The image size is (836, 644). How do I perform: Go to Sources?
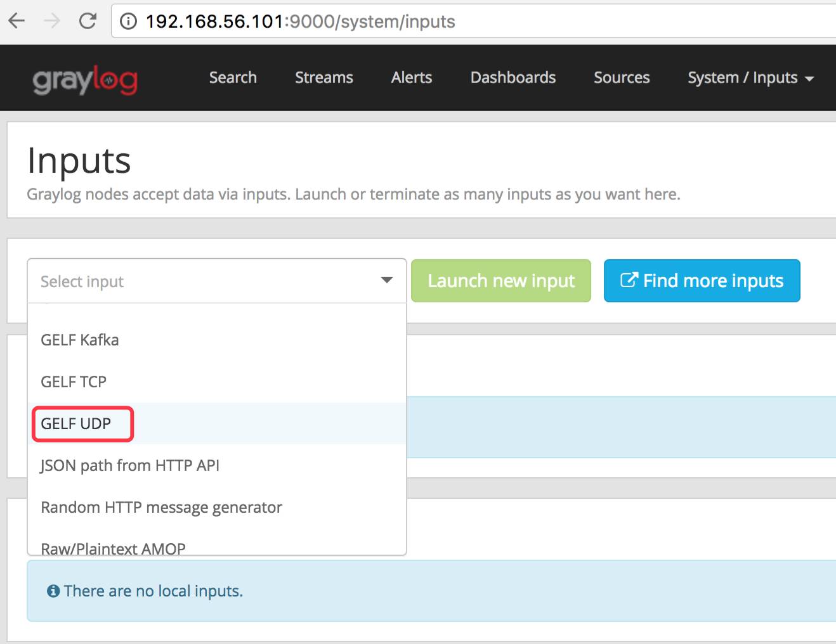[x=622, y=77]
